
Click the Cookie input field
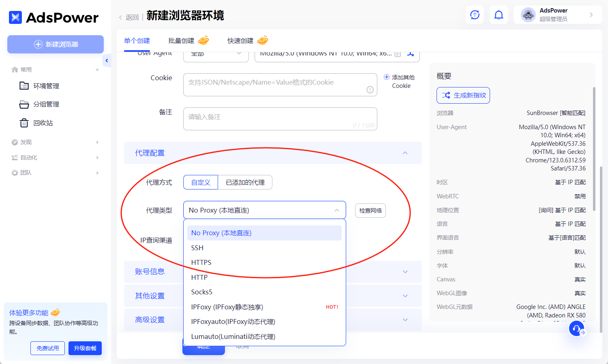[280, 85]
